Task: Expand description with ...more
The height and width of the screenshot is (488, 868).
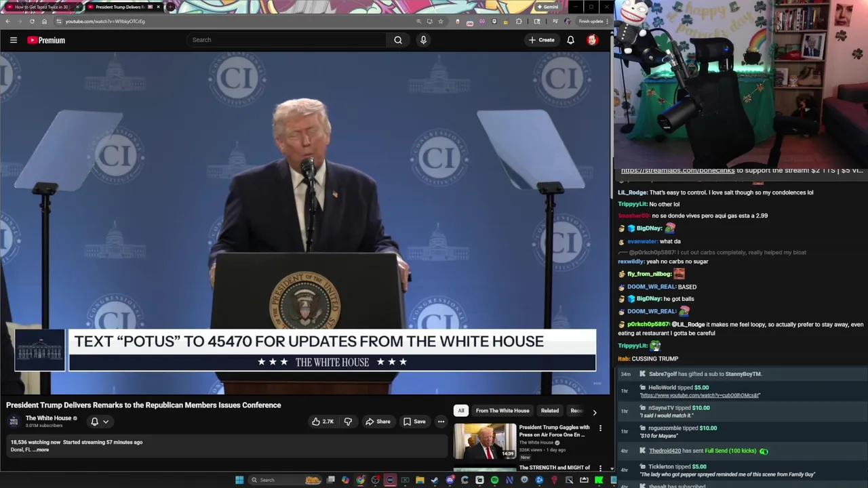Action: click(41, 449)
